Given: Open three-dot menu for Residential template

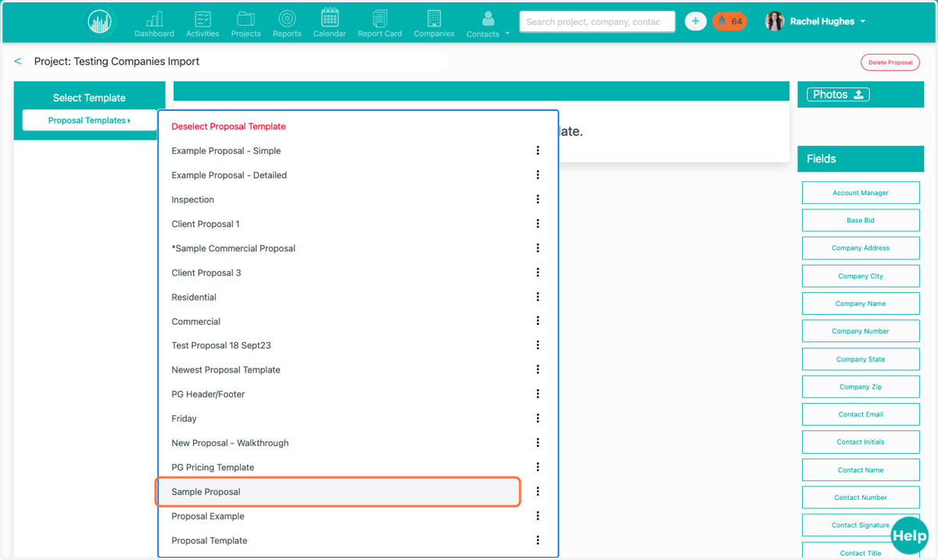Looking at the screenshot, I should tap(538, 297).
